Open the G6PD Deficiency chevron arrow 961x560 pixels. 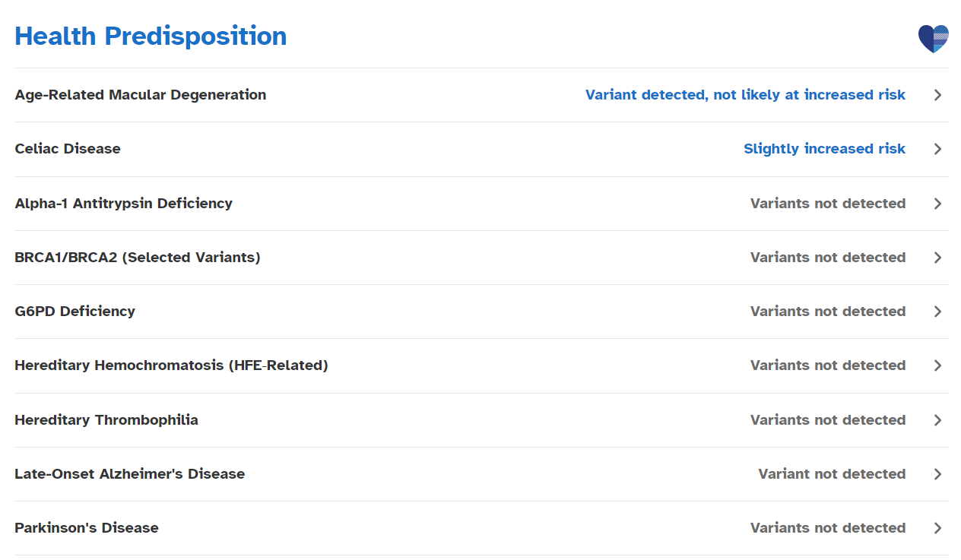coord(937,312)
